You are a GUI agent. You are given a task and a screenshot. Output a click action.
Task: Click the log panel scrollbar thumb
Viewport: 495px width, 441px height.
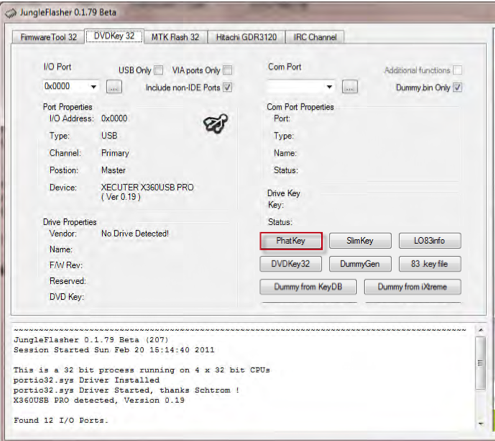pos(480,363)
